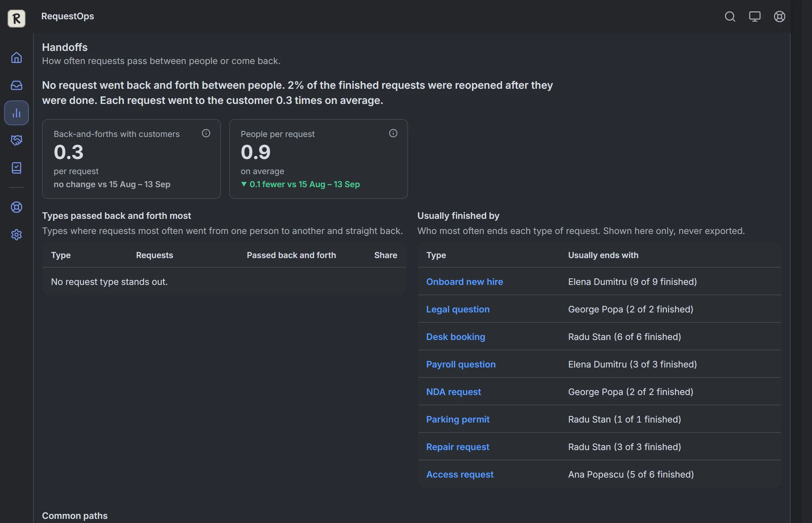Click the RequestOps R logo

[x=17, y=18]
